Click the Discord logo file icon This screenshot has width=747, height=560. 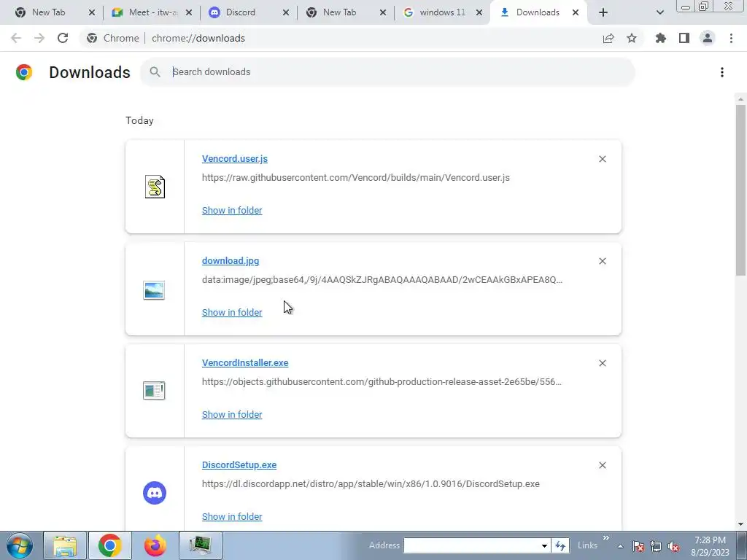tap(155, 492)
